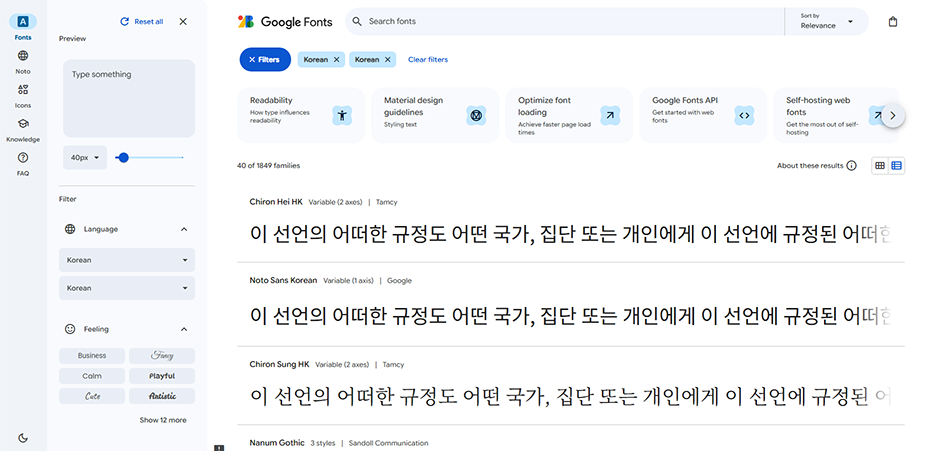Open the FAQ help section
Viewport: 936px width, 451px height.
(23, 163)
